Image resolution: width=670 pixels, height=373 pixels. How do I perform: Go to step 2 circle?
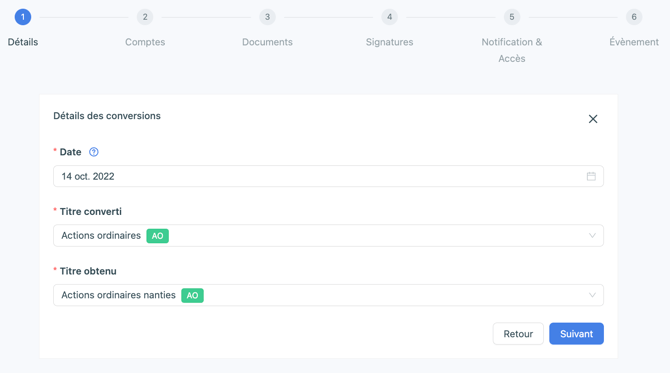[x=145, y=17]
